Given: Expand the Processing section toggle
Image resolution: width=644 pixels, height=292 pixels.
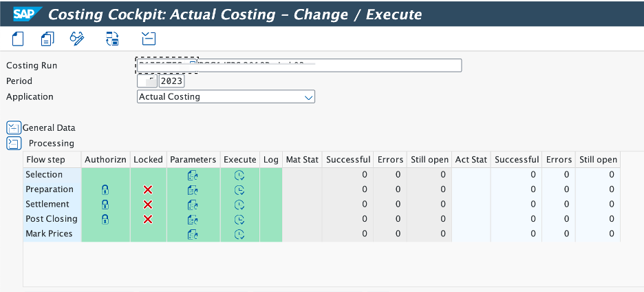Looking at the screenshot, I should pyautogui.click(x=14, y=143).
